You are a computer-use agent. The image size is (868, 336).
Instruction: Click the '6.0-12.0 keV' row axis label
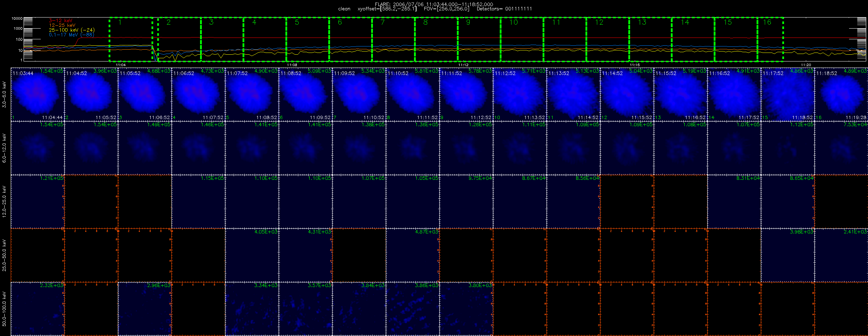tap(4, 148)
